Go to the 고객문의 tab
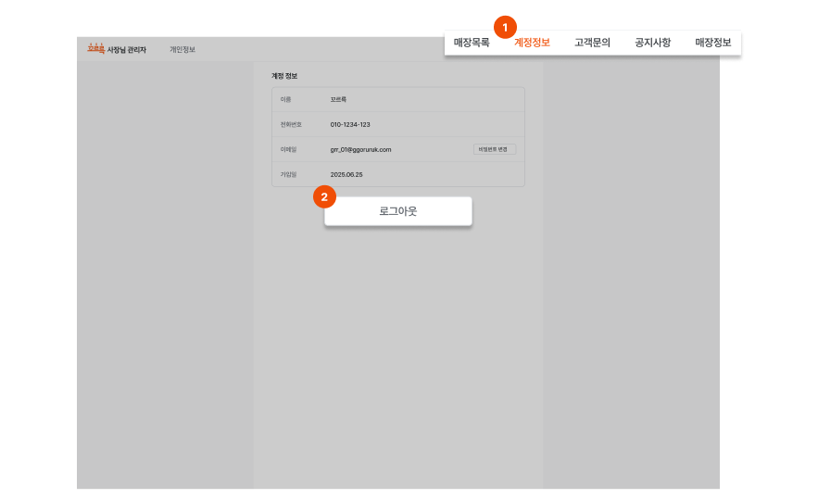The image size is (818, 504). tap(592, 43)
